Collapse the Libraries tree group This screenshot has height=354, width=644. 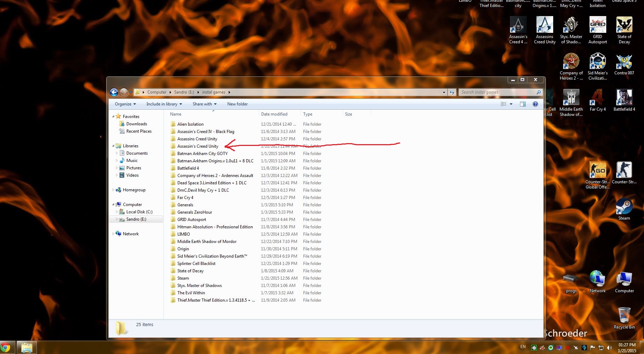113,146
